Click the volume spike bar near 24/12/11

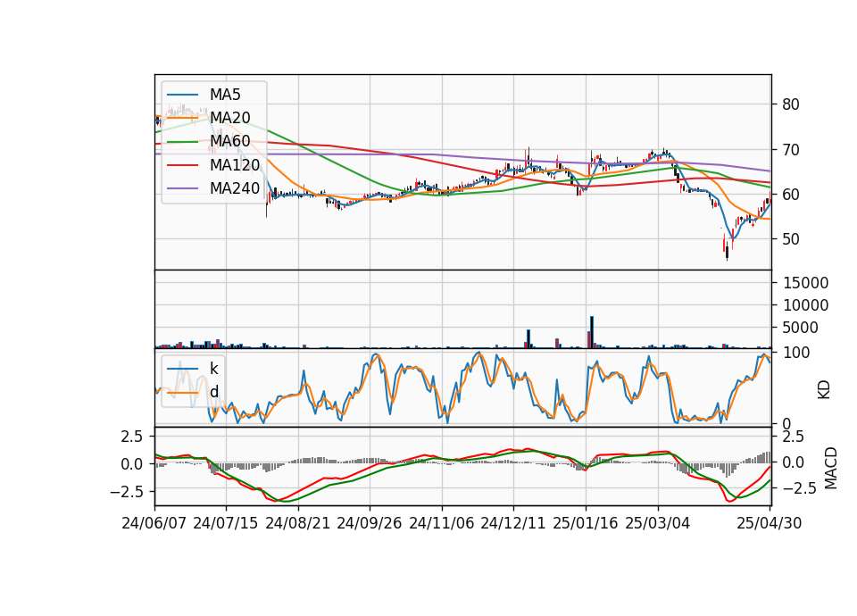click(x=528, y=338)
